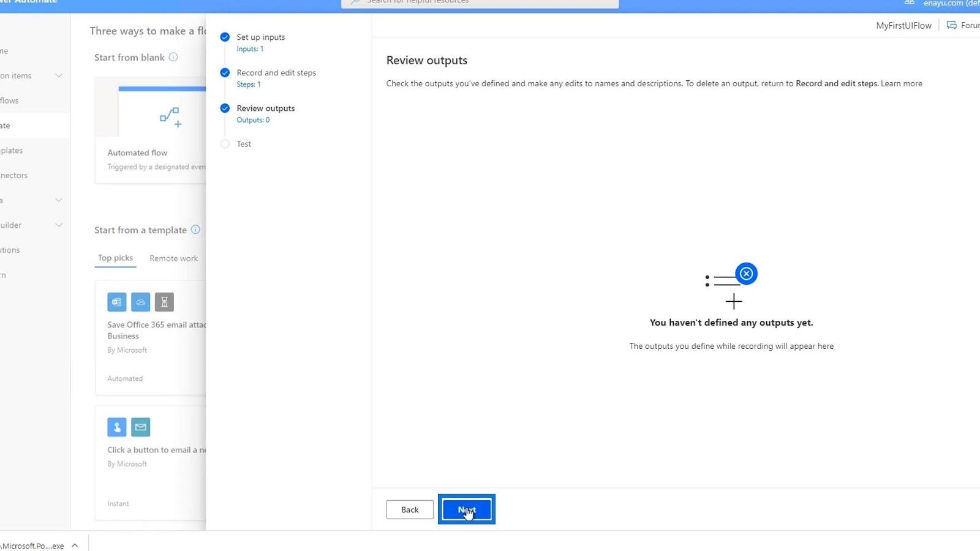Select the Test step
980x551 pixels.
[244, 144]
